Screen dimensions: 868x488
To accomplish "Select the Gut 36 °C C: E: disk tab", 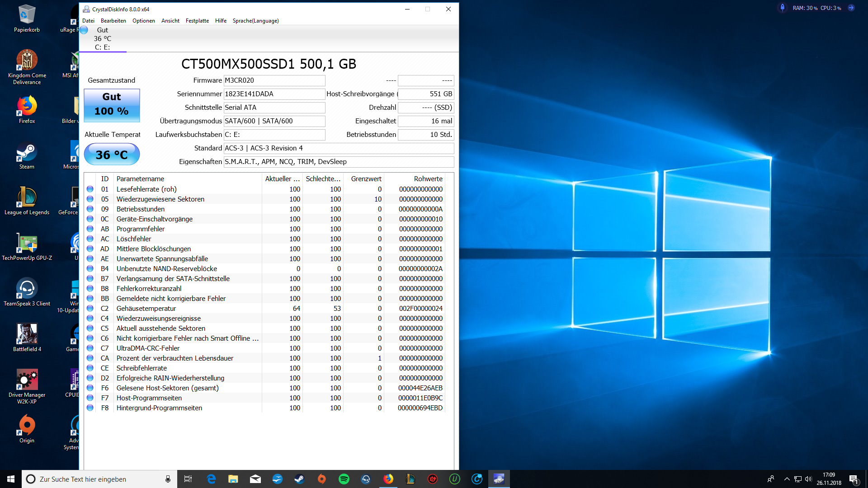I will 103,39.
